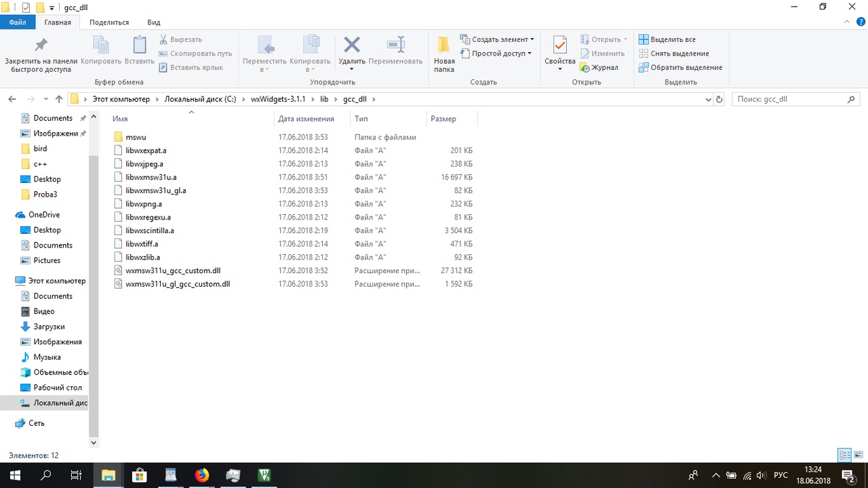Screen dimensions: 868x488
Task: Open the recent locations dropdown arrow
Action: [46, 100]
